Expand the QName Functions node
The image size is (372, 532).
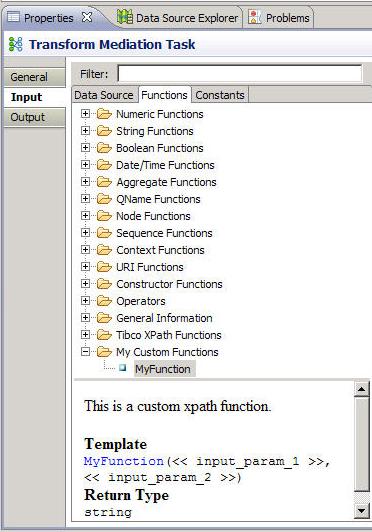tap(86, 198)
